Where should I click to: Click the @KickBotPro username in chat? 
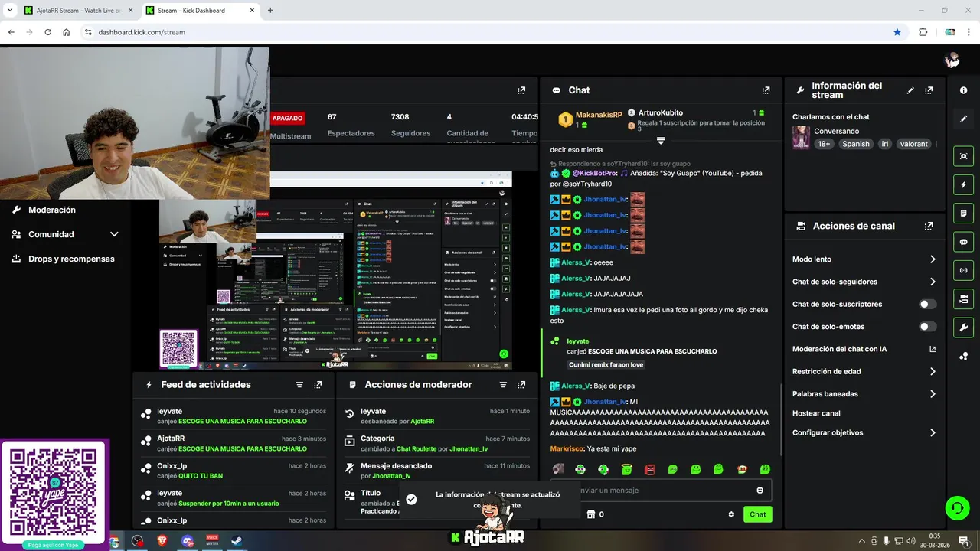(x=595, y=174)
